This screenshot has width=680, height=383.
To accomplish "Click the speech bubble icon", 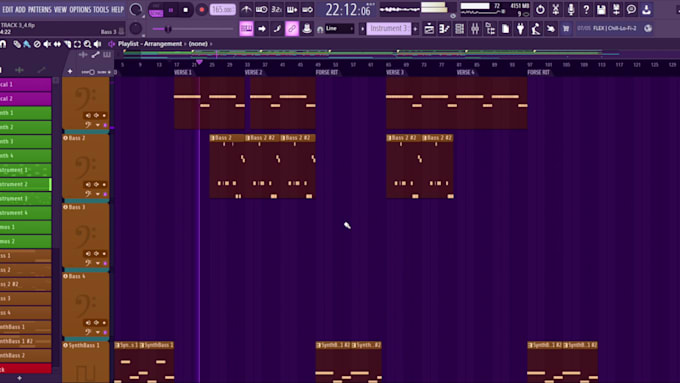I will click(x=631, y=10).
